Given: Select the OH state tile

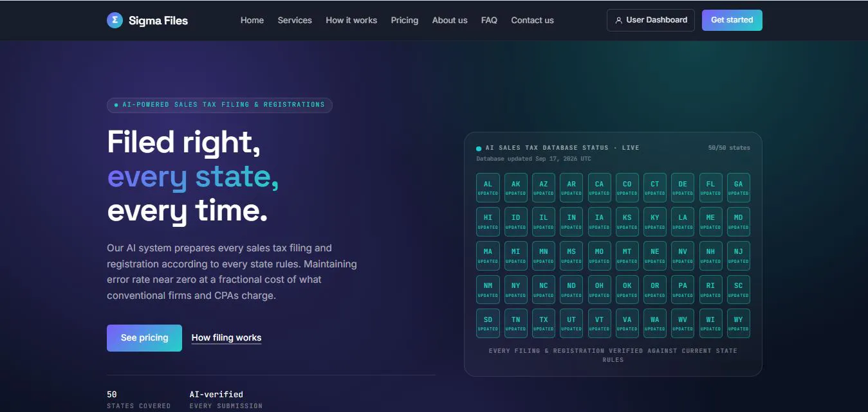Looking at the screenshot, I should tap(599, 289).
